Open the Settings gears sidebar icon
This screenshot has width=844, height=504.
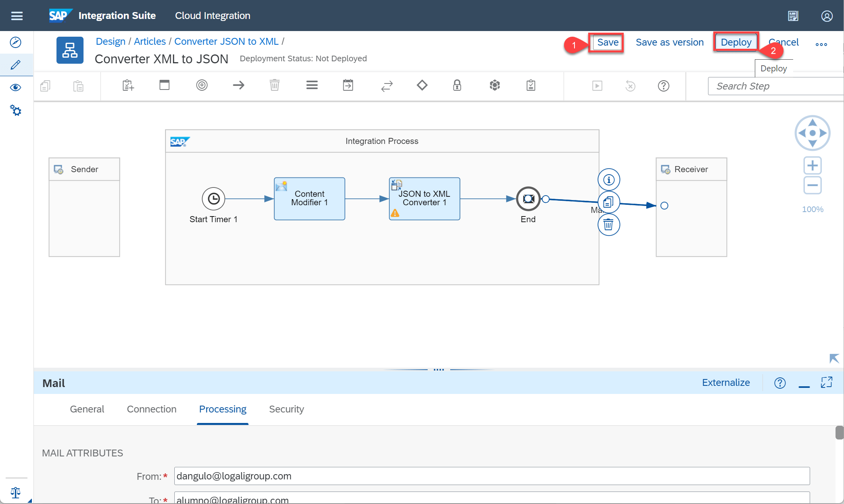[x=16, y=110]
